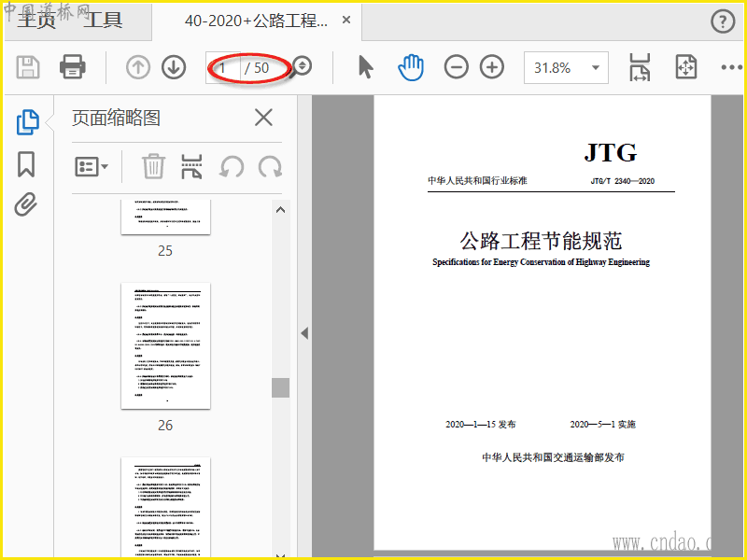747x560 pixels.
Task: Open more tools ellipsis menu
Action: (731, 67)
